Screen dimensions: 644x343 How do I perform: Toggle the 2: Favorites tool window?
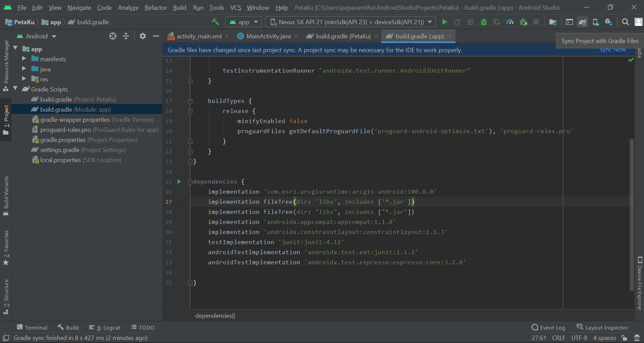6,248
